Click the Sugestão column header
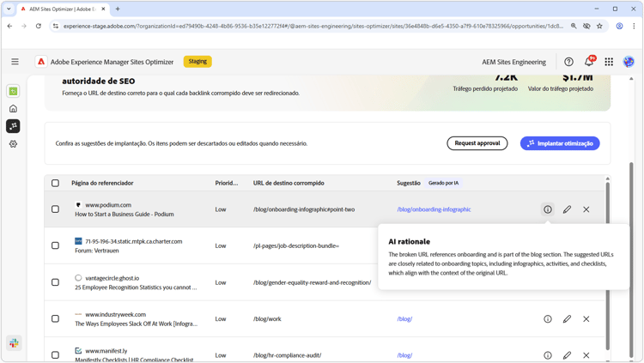Screen dimensions: 644x363 click(x=408, y=183)
